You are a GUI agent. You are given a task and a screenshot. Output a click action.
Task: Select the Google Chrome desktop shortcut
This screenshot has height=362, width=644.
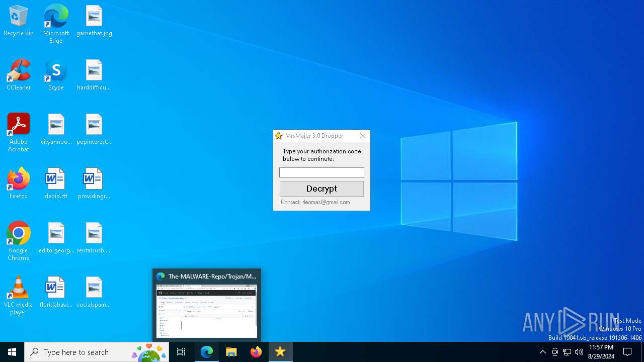pos(19,241)
